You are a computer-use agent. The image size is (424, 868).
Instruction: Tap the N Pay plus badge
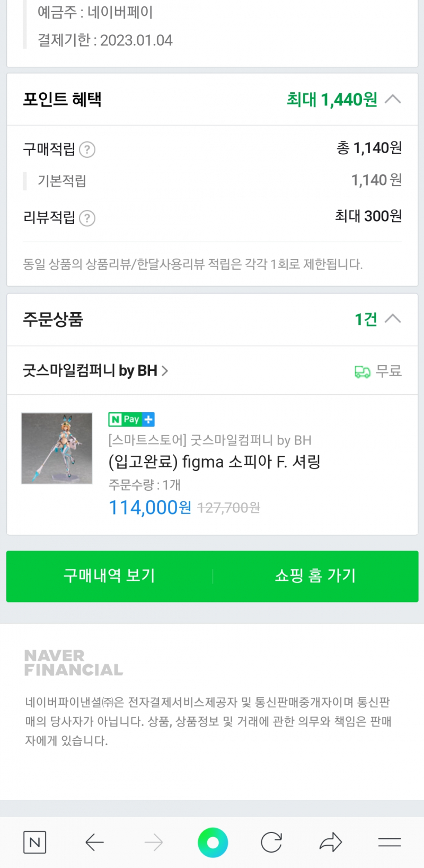point(131,419)
